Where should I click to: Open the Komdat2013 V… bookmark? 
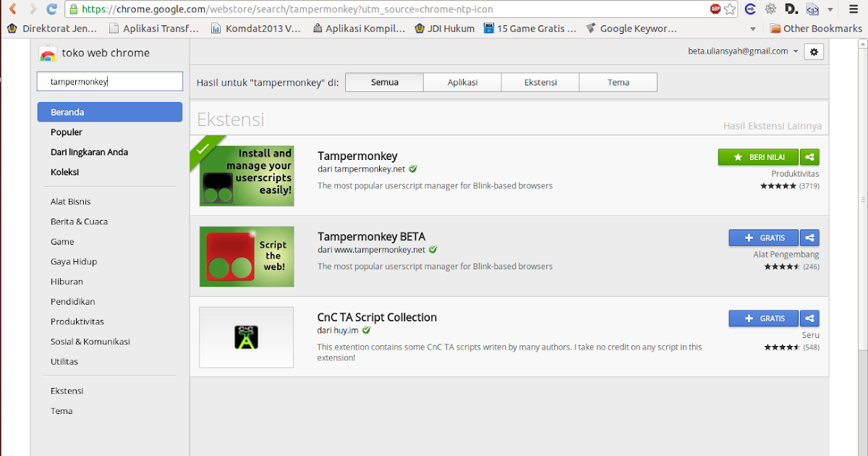(x=255, y=29)
